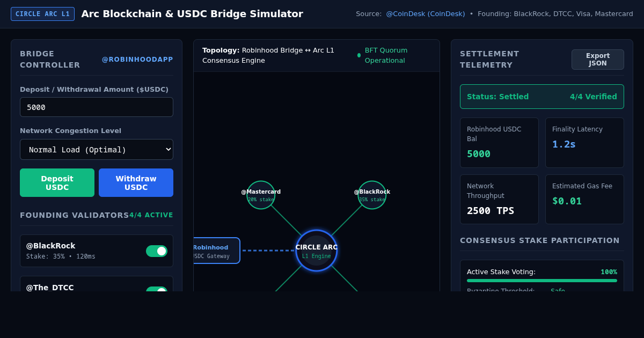Viewport: 644px width, 338px height.
Task: Select the @BlackRock node in topology
Action: click(x=372, y=195)
